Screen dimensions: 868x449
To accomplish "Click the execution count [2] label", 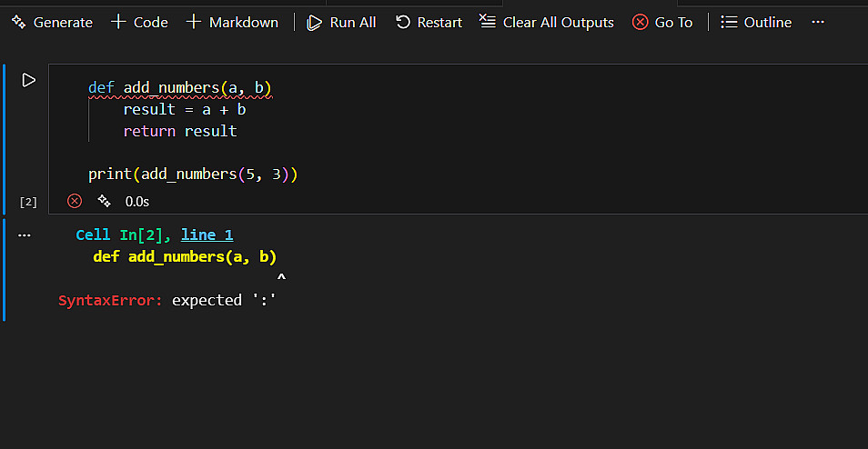I will [x=28, y=203].
